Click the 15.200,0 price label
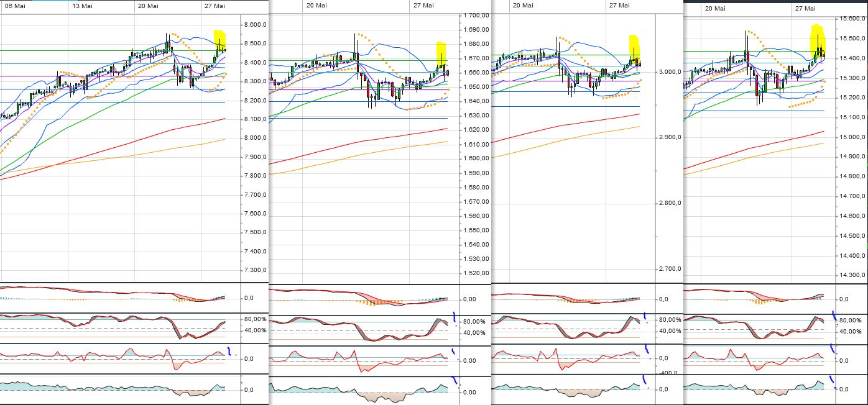Viewport: 868px width, 405px height. [x=852, y=98]
